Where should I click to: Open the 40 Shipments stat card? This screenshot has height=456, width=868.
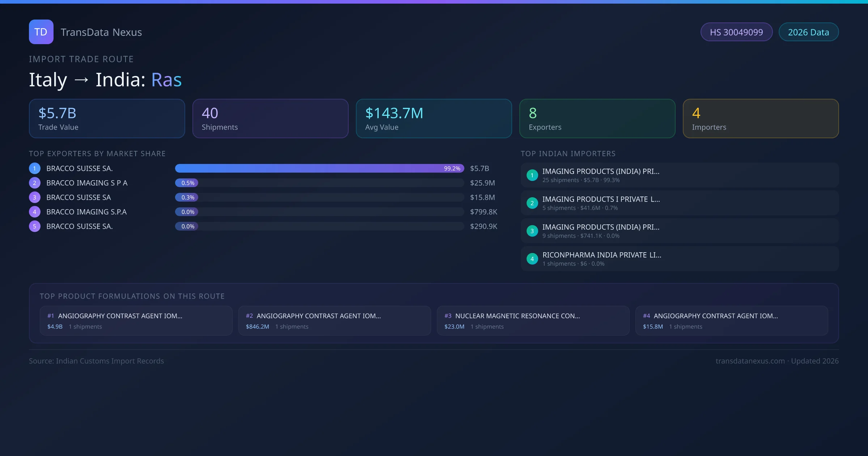coord(270,118)
